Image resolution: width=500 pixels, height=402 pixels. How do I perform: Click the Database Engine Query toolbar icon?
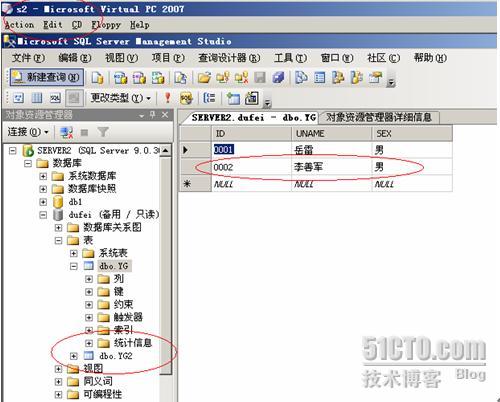98,78
